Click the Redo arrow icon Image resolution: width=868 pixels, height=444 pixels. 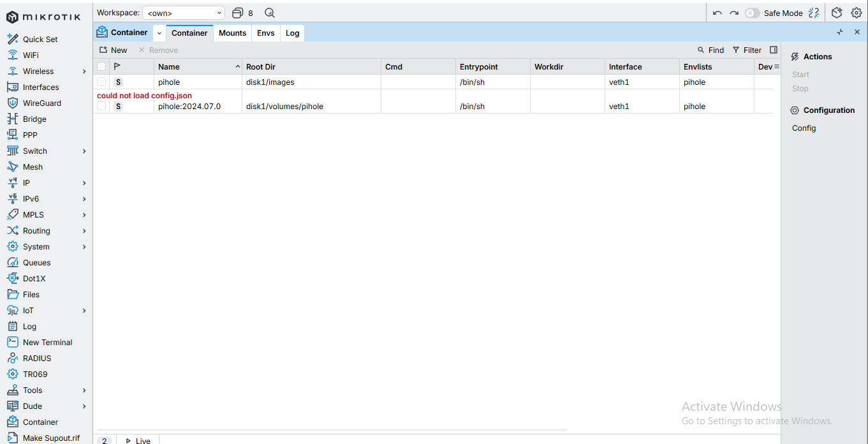point(734,13)
